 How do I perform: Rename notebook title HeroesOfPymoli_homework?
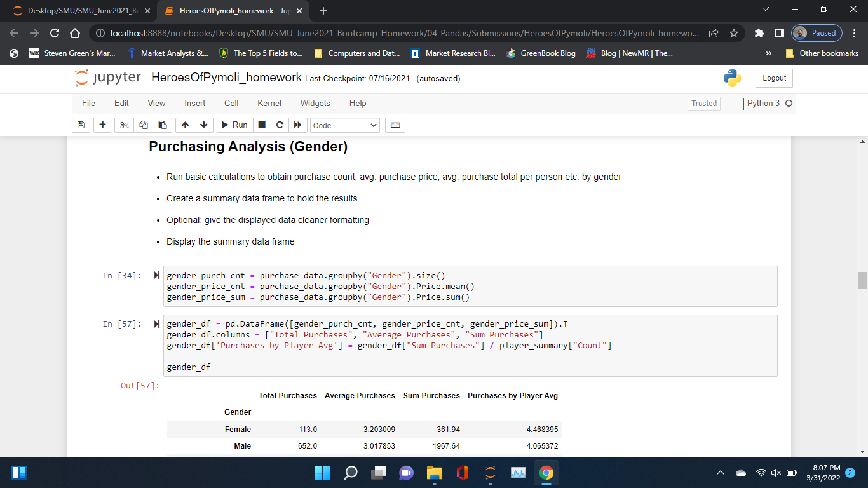(226, 78)
